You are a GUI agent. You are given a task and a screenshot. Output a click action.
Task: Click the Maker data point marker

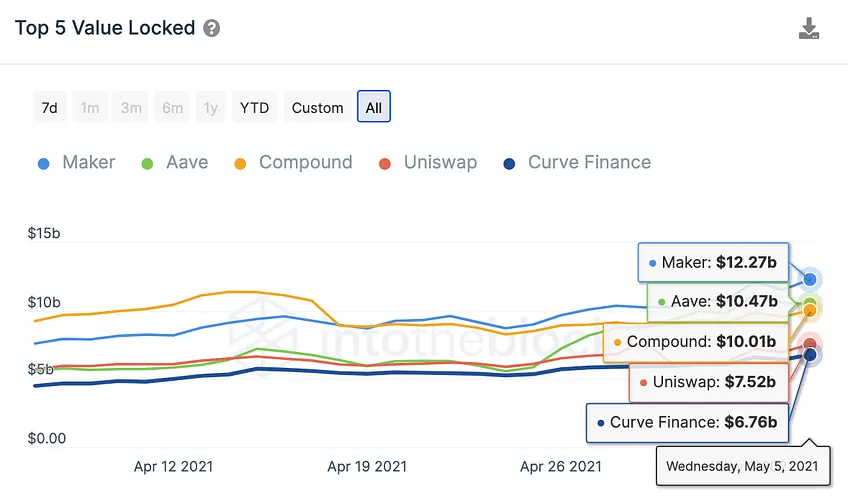810,279
